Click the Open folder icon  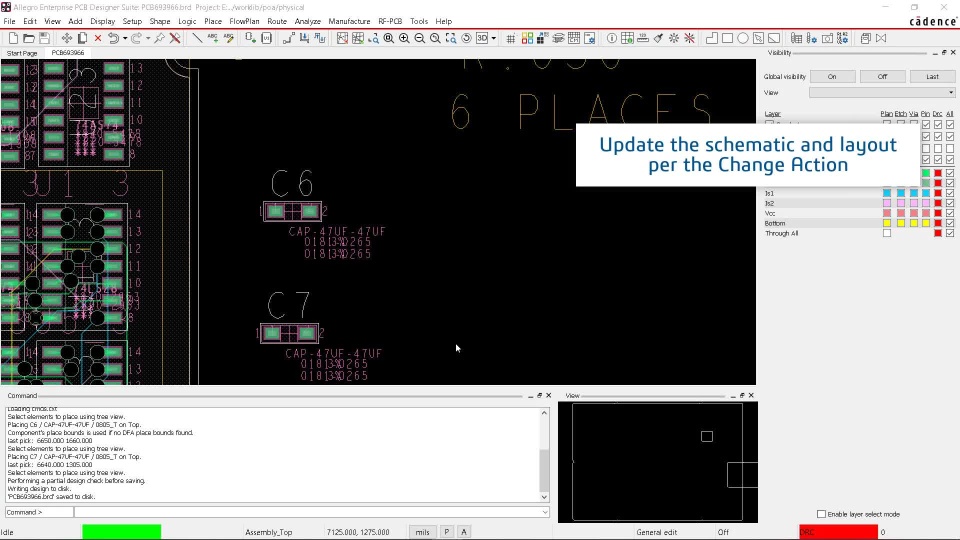(28, 38)
